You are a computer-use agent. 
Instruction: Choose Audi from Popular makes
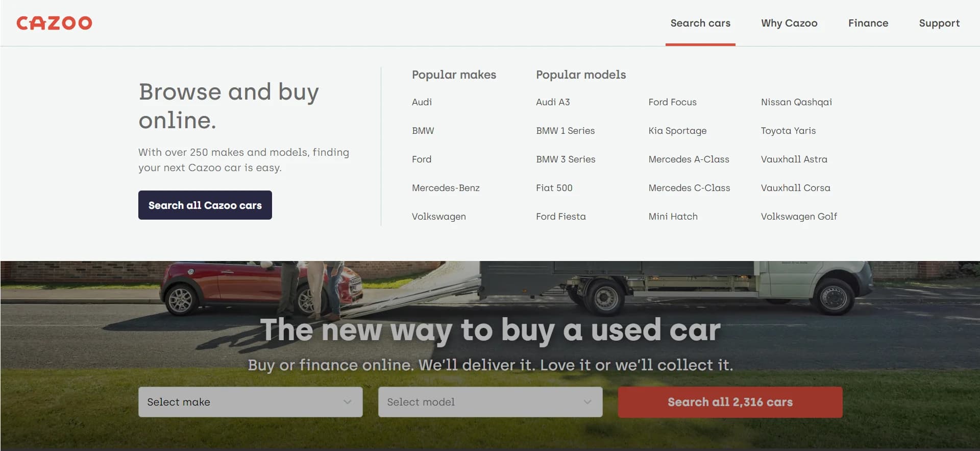pos(422,102)
